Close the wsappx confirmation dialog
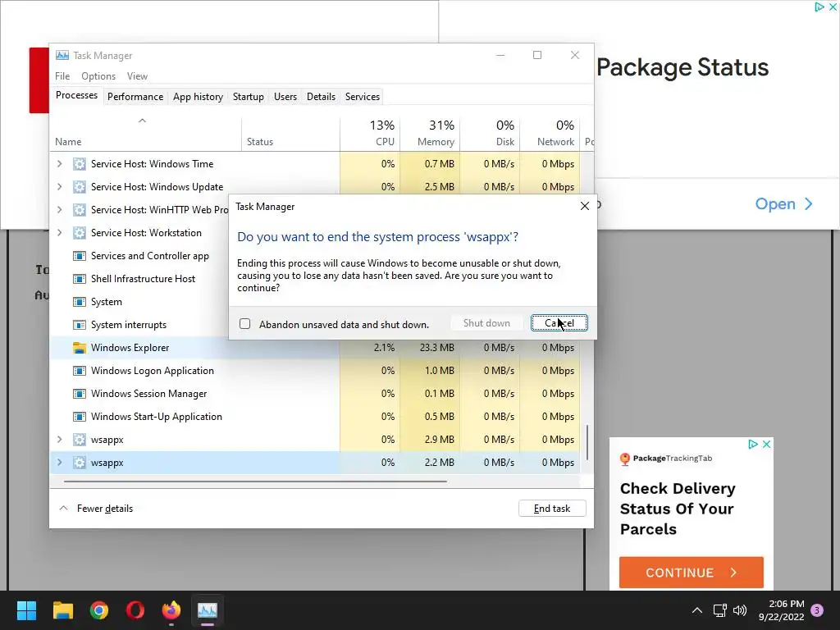 pyautogui.click(x=584, y=206)
